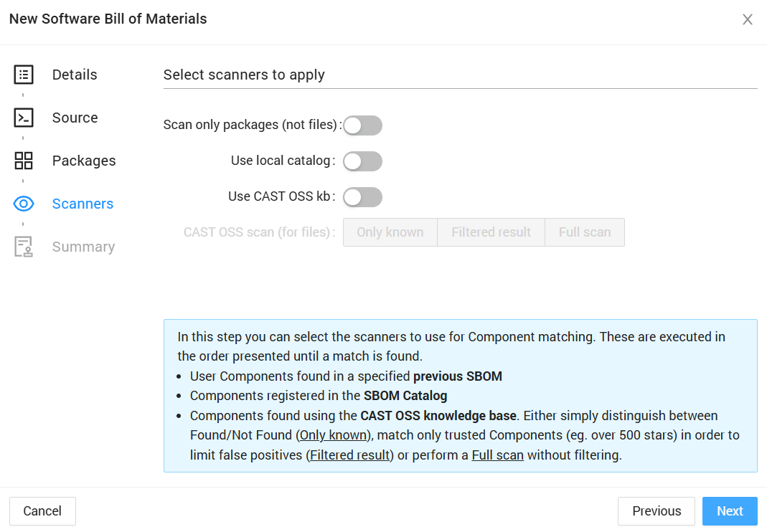Click the Source terminal icon
The image size is (767, 532).
pos(24,118)
